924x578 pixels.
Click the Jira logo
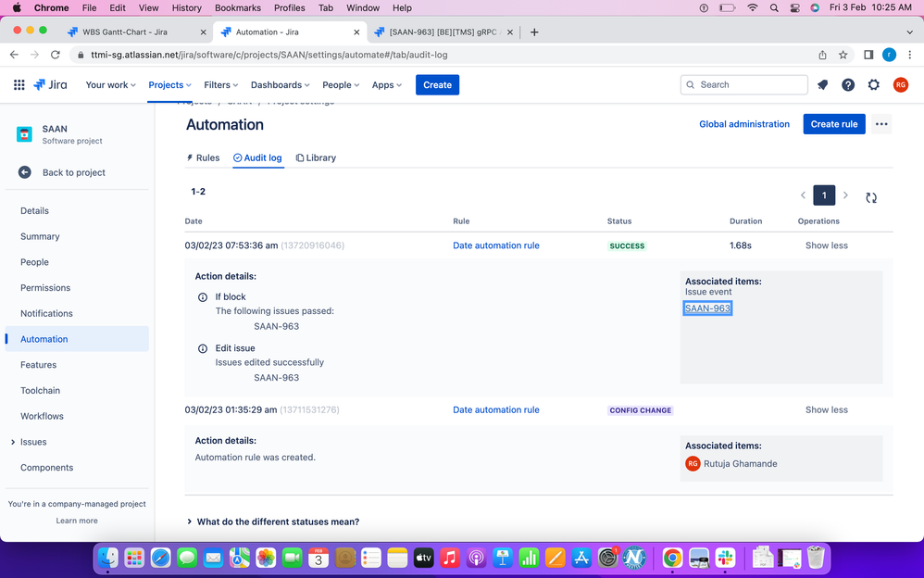51,85
